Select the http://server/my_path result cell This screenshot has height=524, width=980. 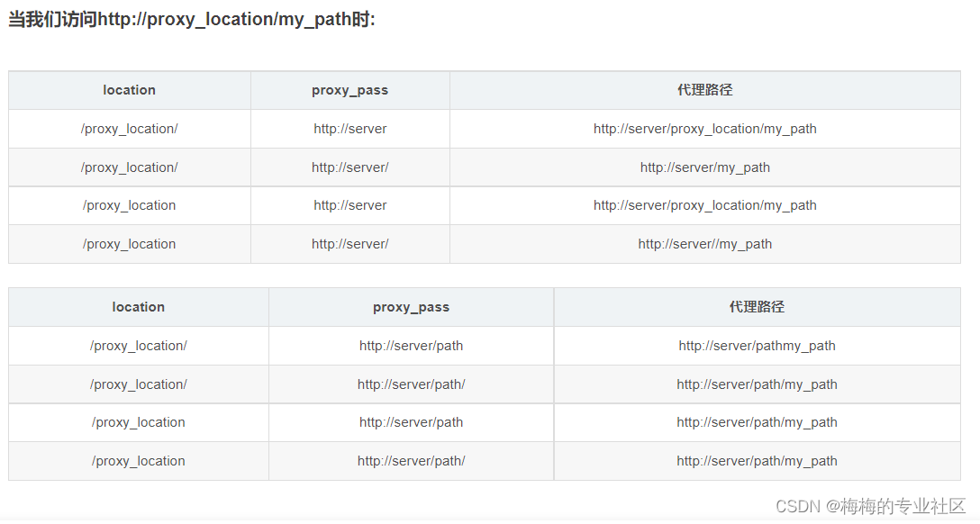click(x=705, y=167)
